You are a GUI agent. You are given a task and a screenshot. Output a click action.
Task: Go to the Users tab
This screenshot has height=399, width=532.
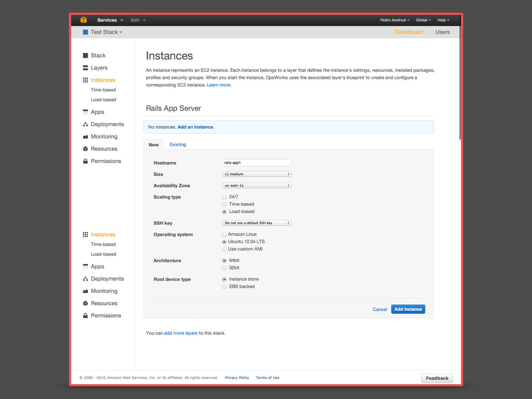[x=443, y=32]
